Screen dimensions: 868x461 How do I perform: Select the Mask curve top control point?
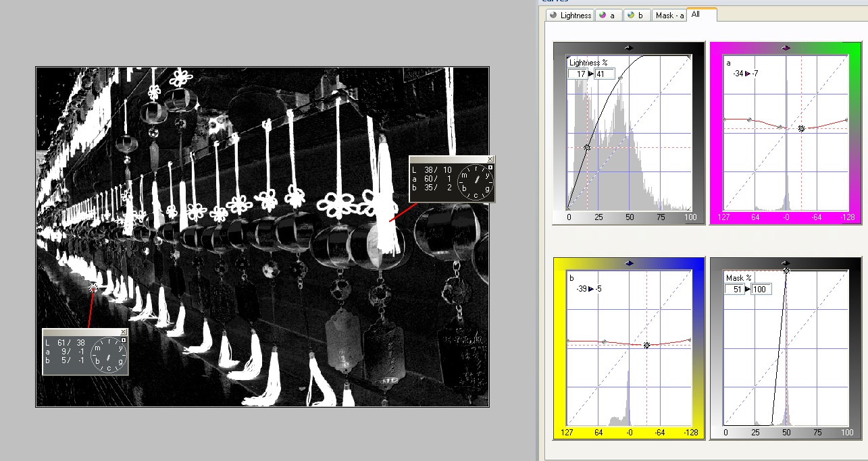tap(786, 271)
